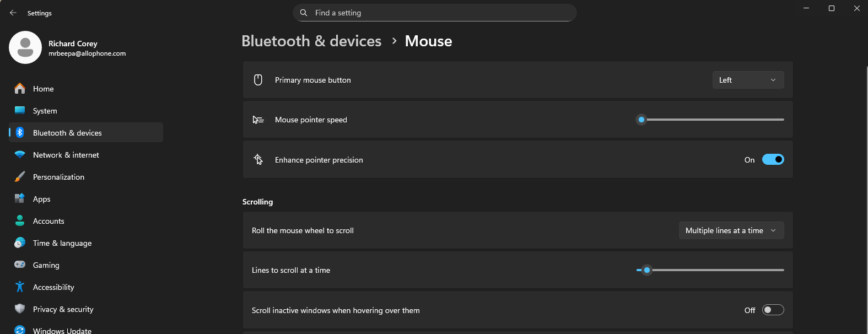Click the Network & internet wifi icon
Screen dimensions: 868x334
tap(20, 155)
